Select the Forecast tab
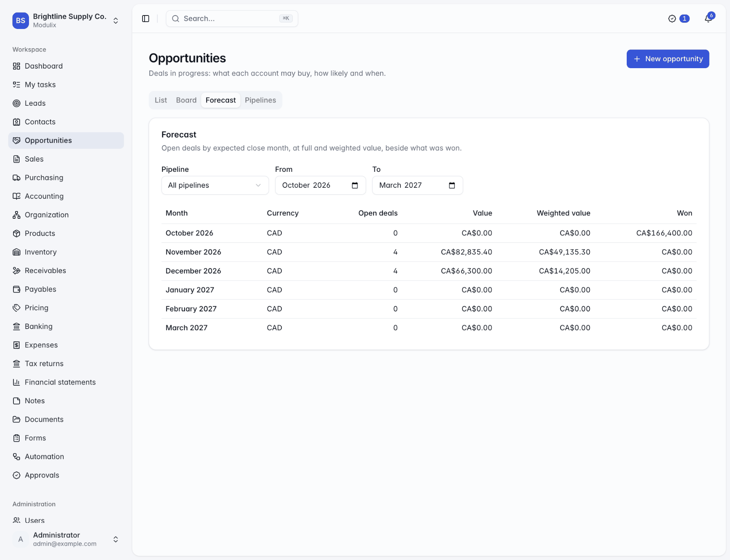The width and height of the screenshot is (730, 560). [x=220, y=100]
